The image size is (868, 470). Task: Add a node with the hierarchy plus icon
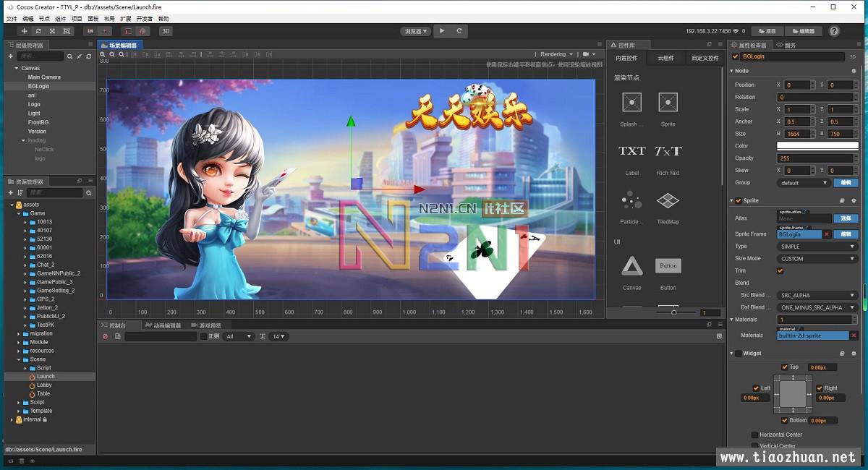click(x=11, y=56)
